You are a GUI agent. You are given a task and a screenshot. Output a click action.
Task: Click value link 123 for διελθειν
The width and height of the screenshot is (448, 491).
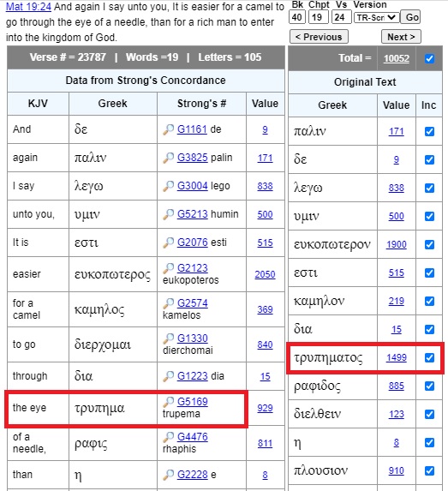397,414
